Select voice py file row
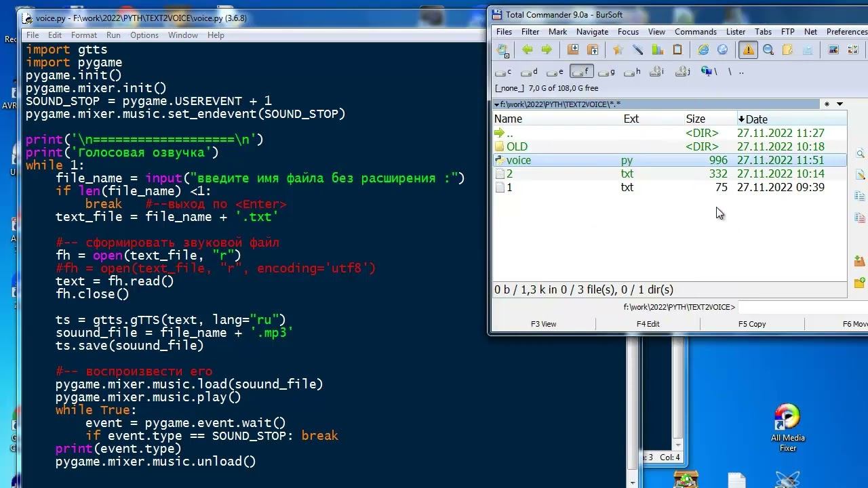Screen dimensions: 868x488 [670, 160]
